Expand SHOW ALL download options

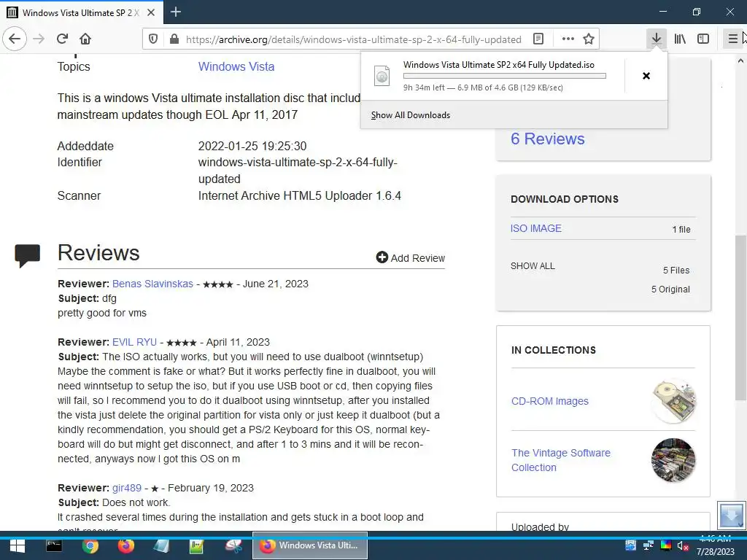pos(533,266)
